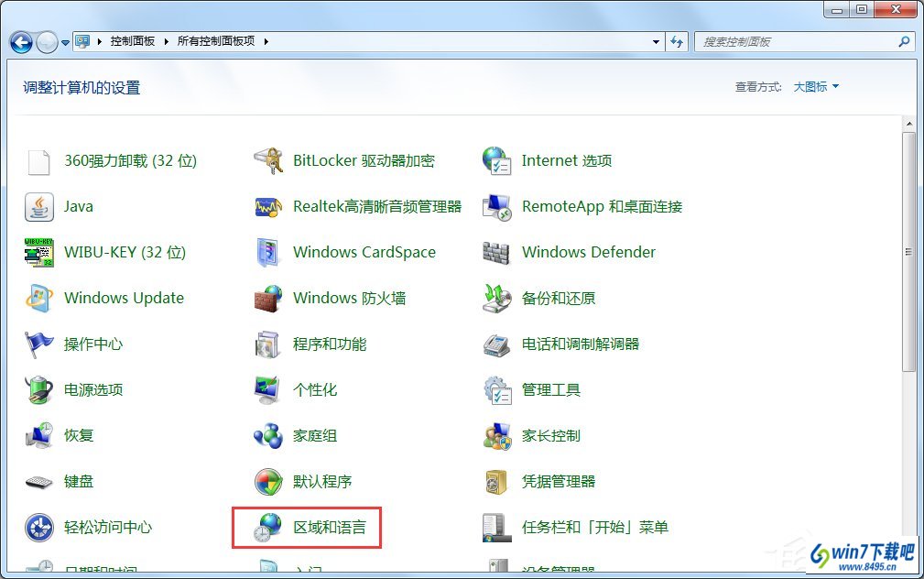Click the greyed-out Forward button
The height and width of the screenshot is (579, 924).
pyautogui.click(x=47, y=42)
